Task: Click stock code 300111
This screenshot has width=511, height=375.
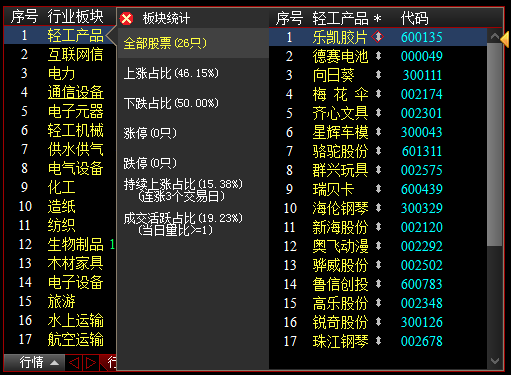Action: [x=422, y=75]
